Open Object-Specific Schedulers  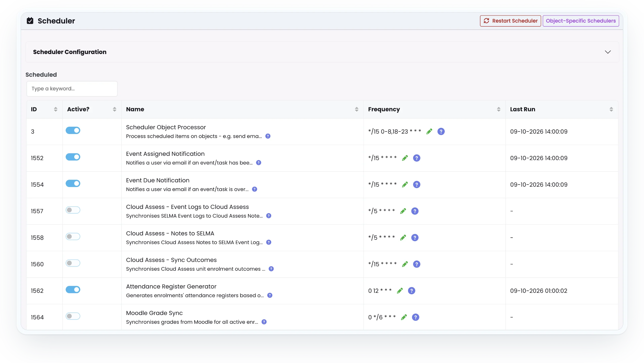(x=581, y=21)
